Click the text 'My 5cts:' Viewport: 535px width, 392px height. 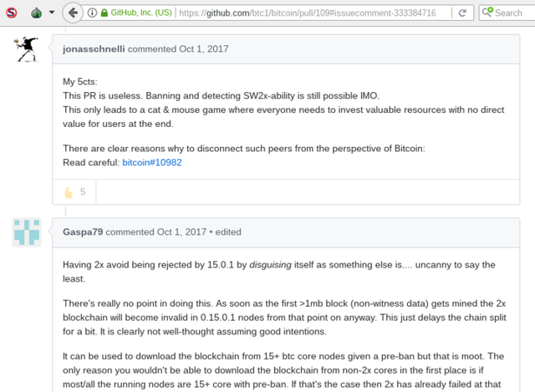click(80, 82)
